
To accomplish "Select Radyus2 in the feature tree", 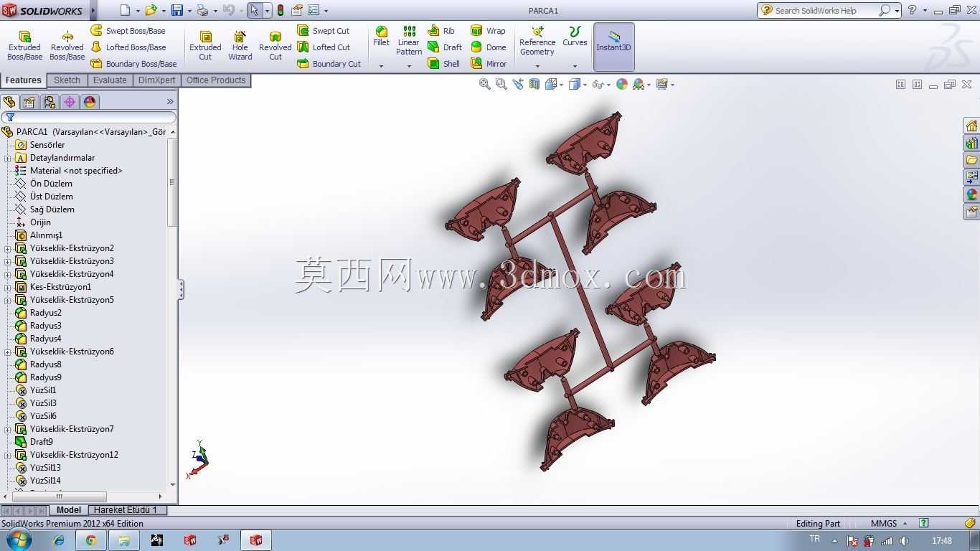I will pos(46,313).
